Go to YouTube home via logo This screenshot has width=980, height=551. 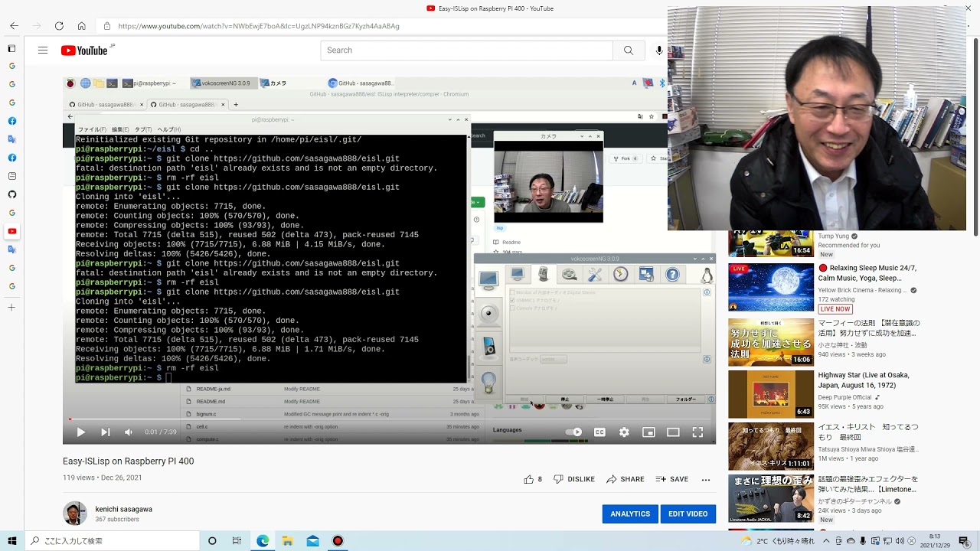pos(84,51)
